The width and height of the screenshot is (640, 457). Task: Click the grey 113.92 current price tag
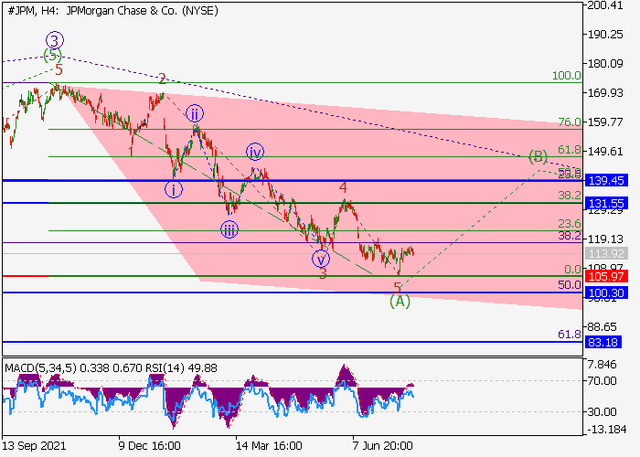pos(608,253)
